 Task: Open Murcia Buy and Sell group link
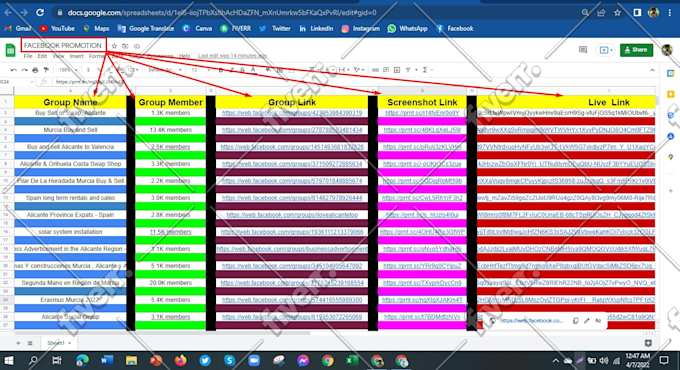click(292, 130)
